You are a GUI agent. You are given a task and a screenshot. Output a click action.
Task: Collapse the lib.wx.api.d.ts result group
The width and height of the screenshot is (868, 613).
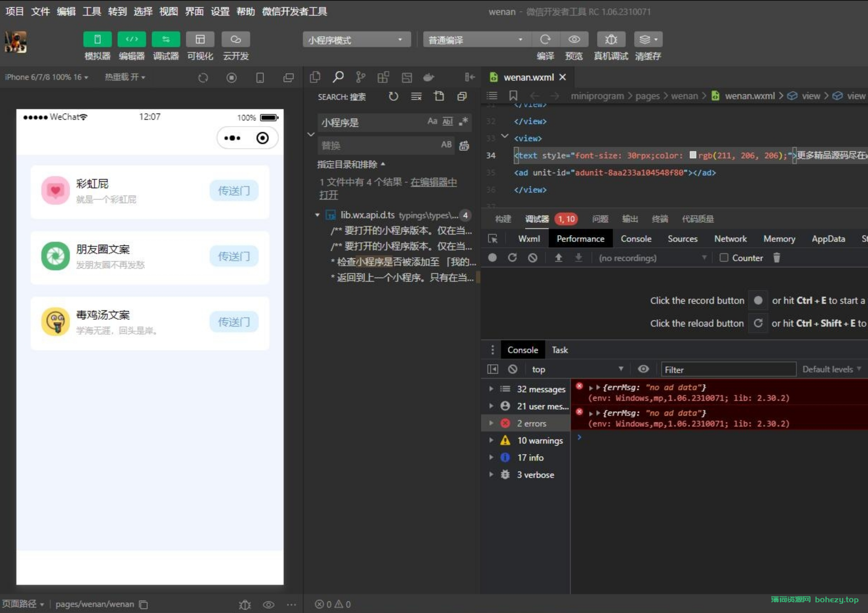click(317, 215)
